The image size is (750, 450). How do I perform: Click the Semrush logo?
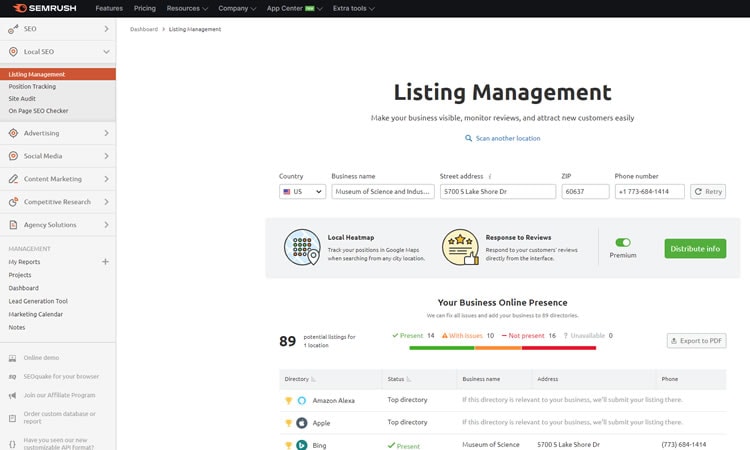[x=44, y=8]
